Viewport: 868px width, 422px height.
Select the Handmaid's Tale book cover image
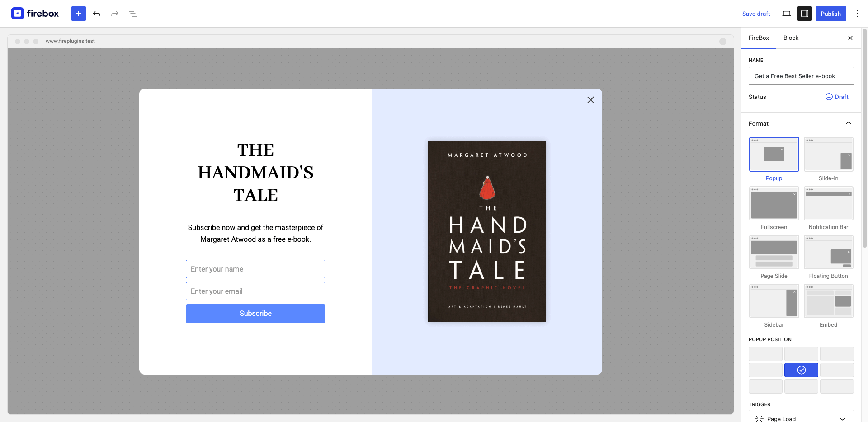point(487,231)
